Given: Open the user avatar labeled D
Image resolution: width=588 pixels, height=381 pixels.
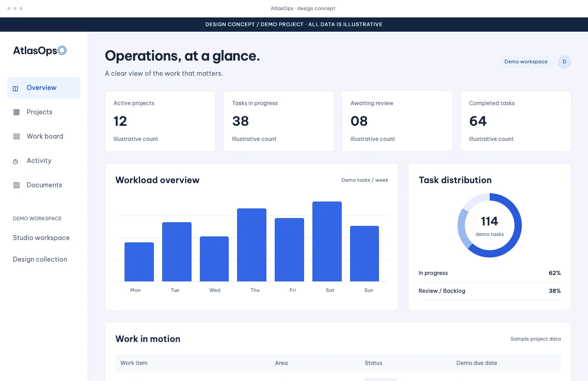Looking at the screenshot, I should point(565,62).
